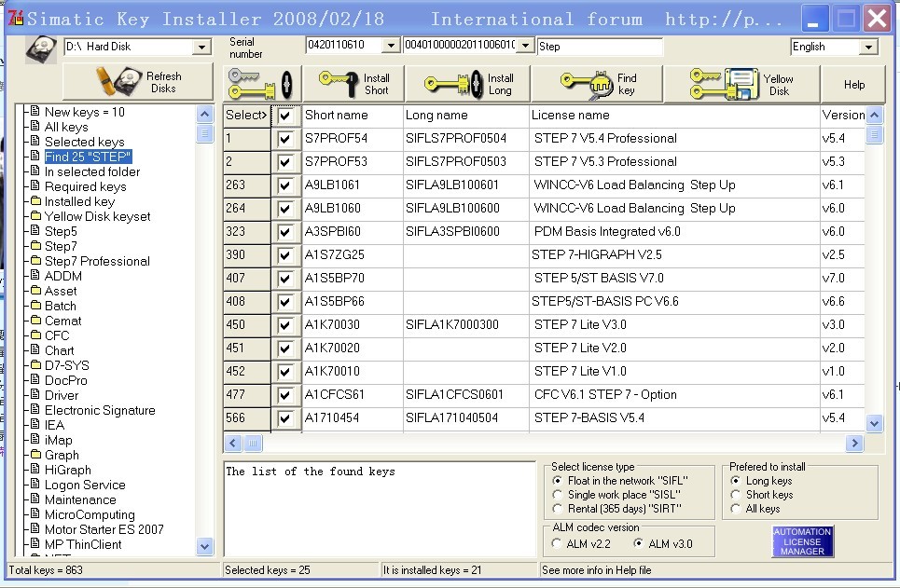Click the Find key magnifier button
This screenshot has width=900, height=588.
599,84
